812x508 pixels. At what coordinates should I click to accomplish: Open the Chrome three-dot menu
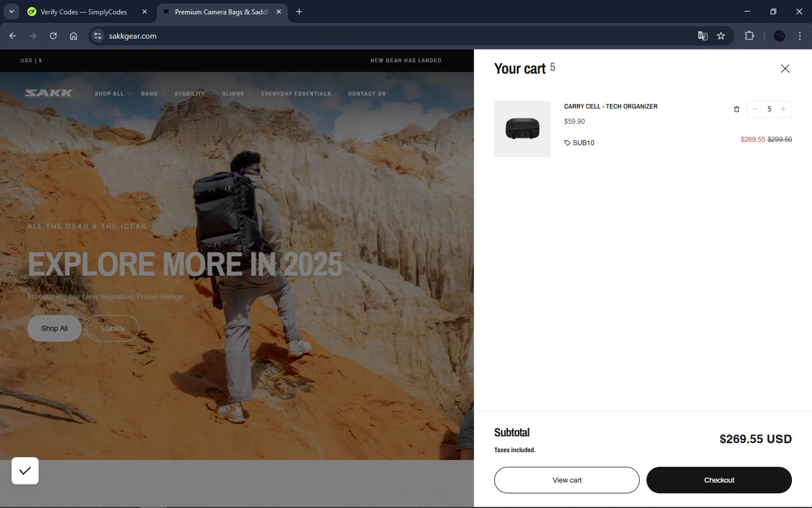pos(800,36)
